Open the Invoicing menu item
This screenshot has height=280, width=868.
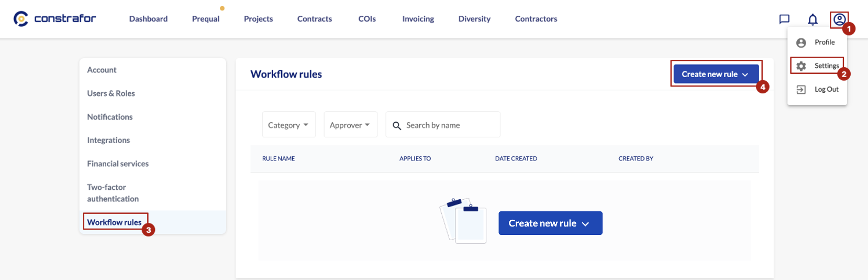pos(418,19)
